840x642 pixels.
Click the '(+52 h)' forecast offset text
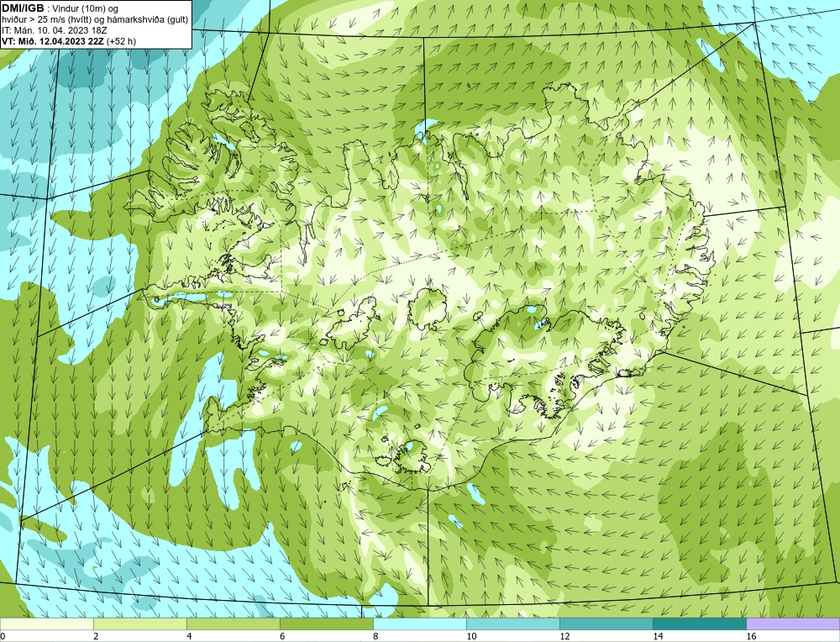[121, 40]
